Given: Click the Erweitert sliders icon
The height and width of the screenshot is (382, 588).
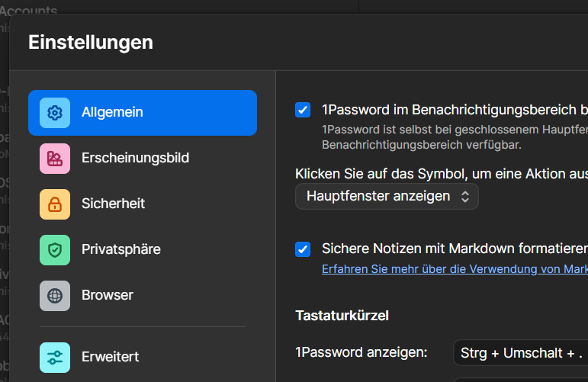Looking at the screenshot, I should (55, 357).
